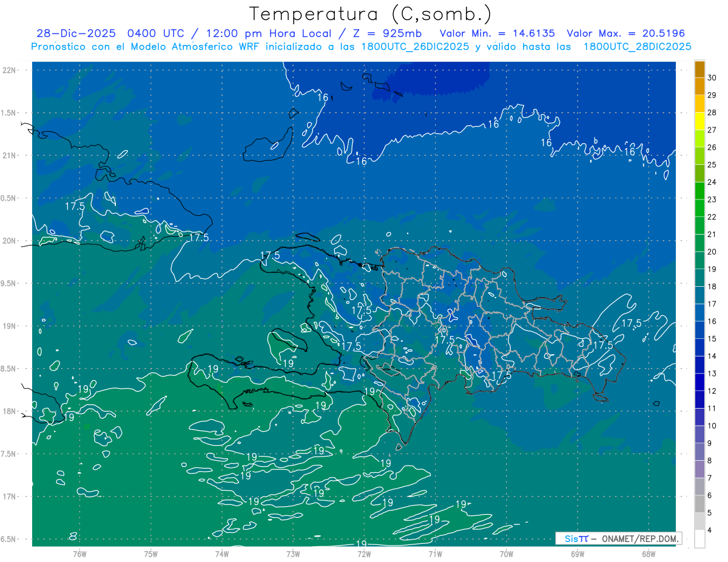Click the white swatch below legend value 4
This screenshot has width=728, height=562.
(x=699, y=539)
